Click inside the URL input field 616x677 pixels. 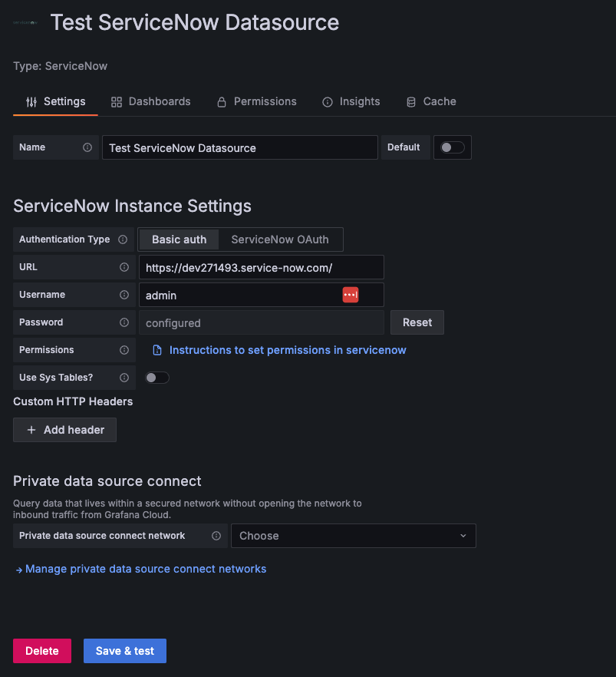click(261, 266)
